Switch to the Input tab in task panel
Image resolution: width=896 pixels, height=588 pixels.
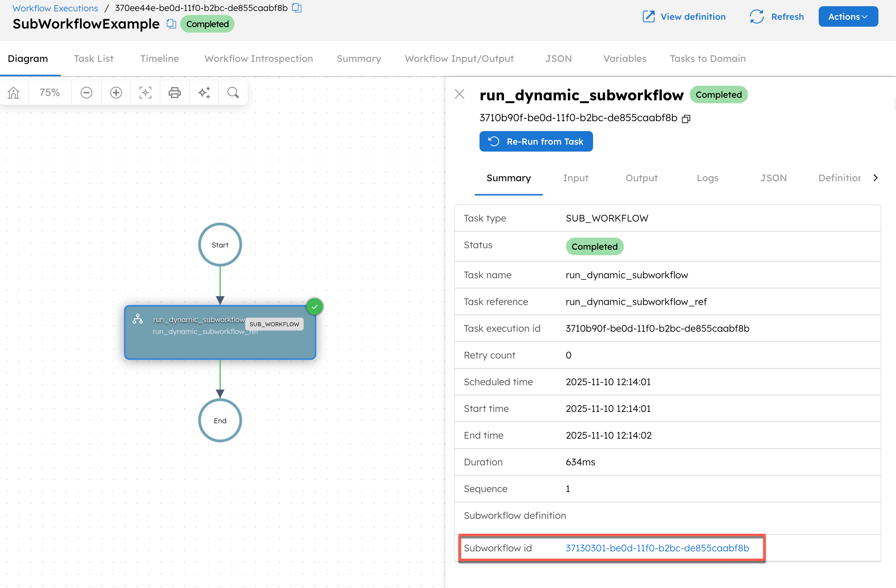tap(575, 178)
